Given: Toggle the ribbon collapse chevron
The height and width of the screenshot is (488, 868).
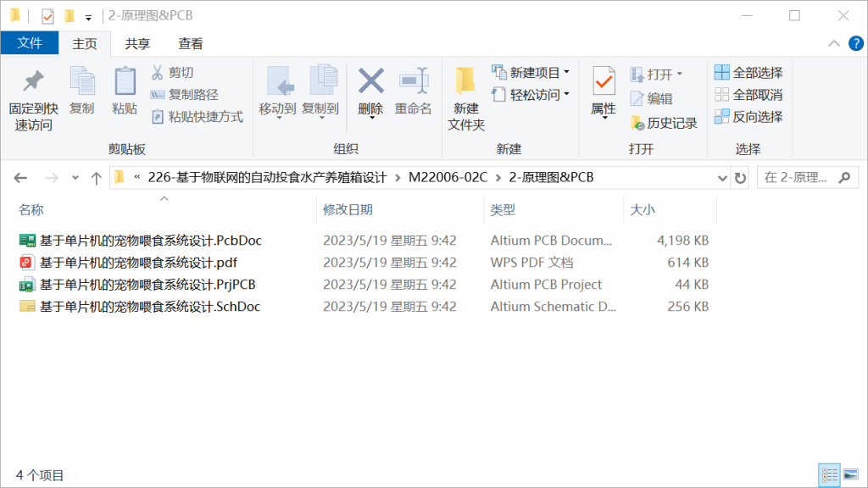Looking at the screenshot, I should [834, 43].
